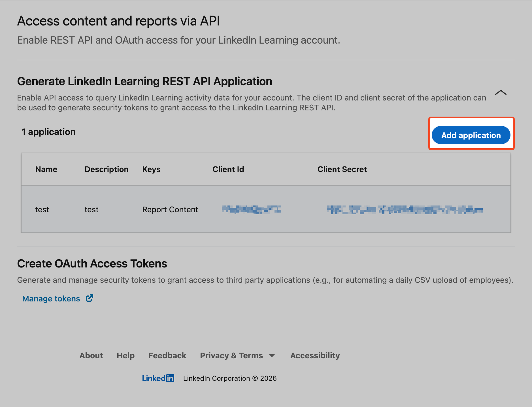Select the blurred Client Id value

point(251,209)
